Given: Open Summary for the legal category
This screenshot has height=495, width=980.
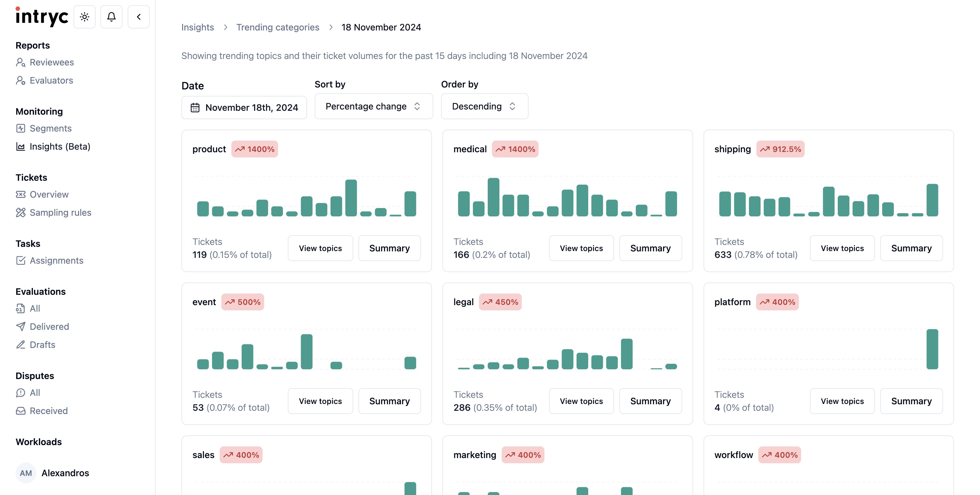Looking at the screenshot, I should (650, 401).
